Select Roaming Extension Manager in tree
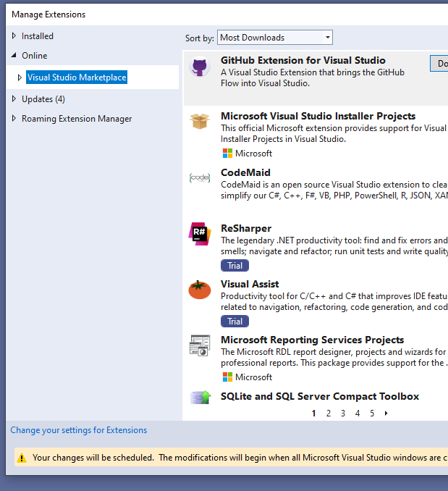The width and height of the screenshot is (448, 491). 77,119
